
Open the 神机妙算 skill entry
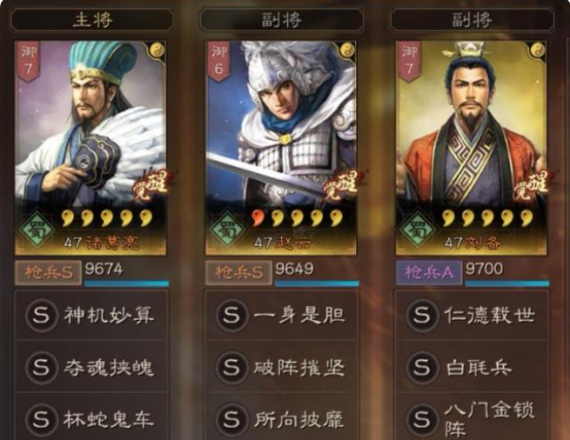(x=91, y=315)
